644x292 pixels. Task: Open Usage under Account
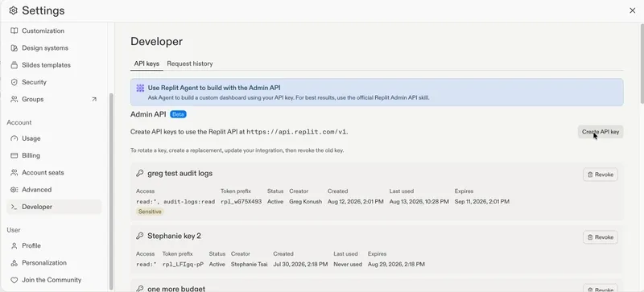(54, 138)
